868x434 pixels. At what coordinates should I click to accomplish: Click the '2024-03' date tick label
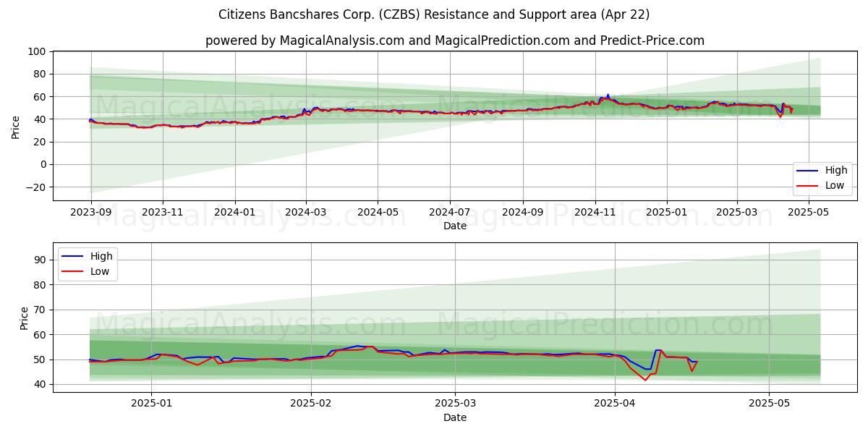(306, 213)
